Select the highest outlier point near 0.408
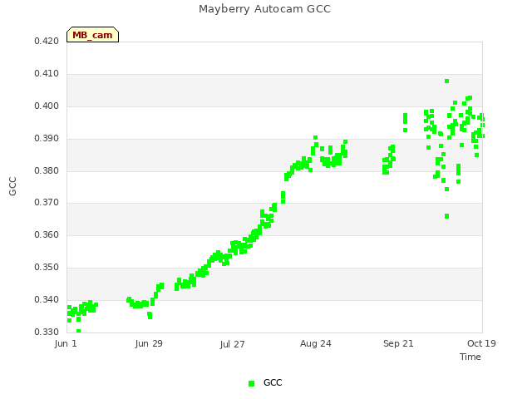The width and height of the screenshot is (532, 399). pos(447,81)
